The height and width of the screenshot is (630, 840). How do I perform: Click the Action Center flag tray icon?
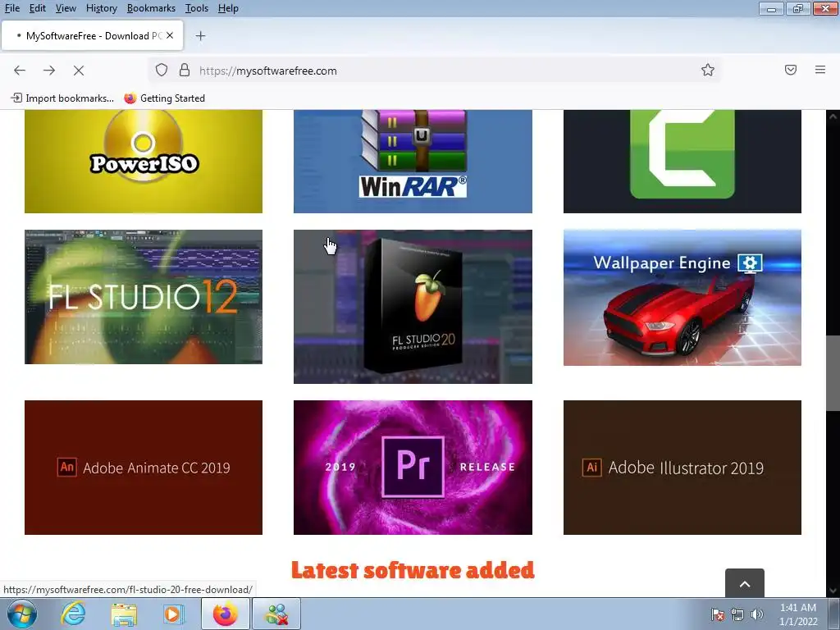click(x=718, y=614)
